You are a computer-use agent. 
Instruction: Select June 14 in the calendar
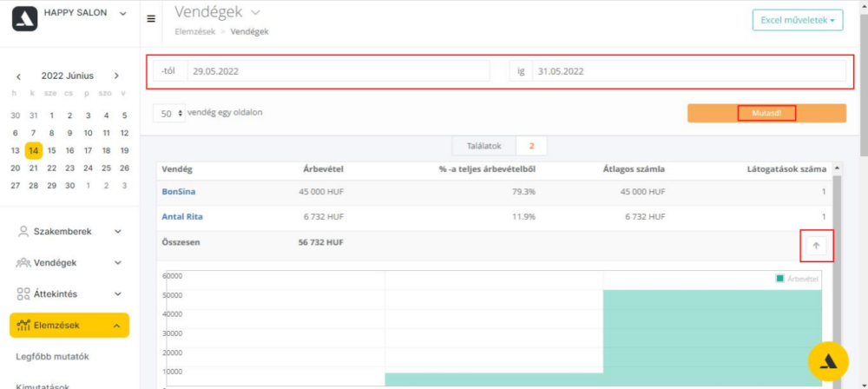[x=33, y=150]
